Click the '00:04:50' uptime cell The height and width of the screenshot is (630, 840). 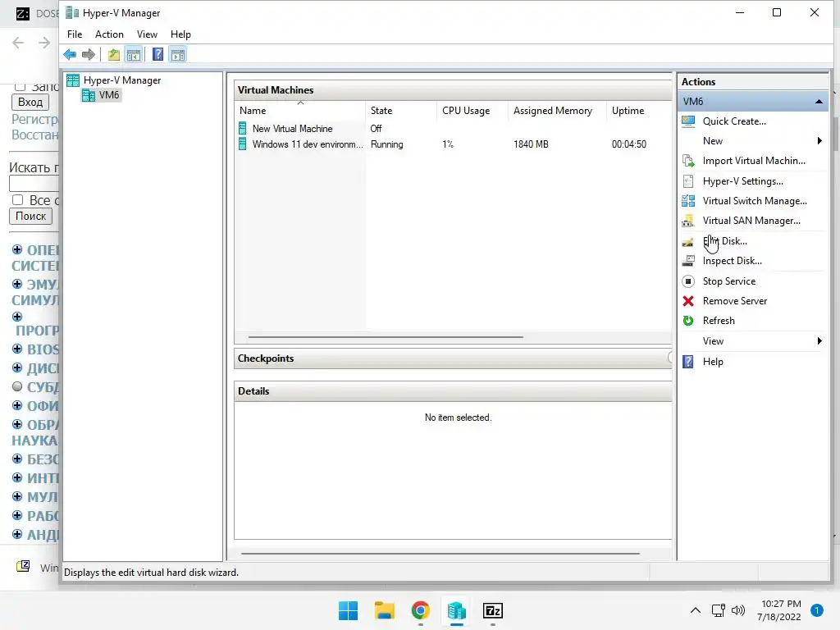click(x=629, y=144)
